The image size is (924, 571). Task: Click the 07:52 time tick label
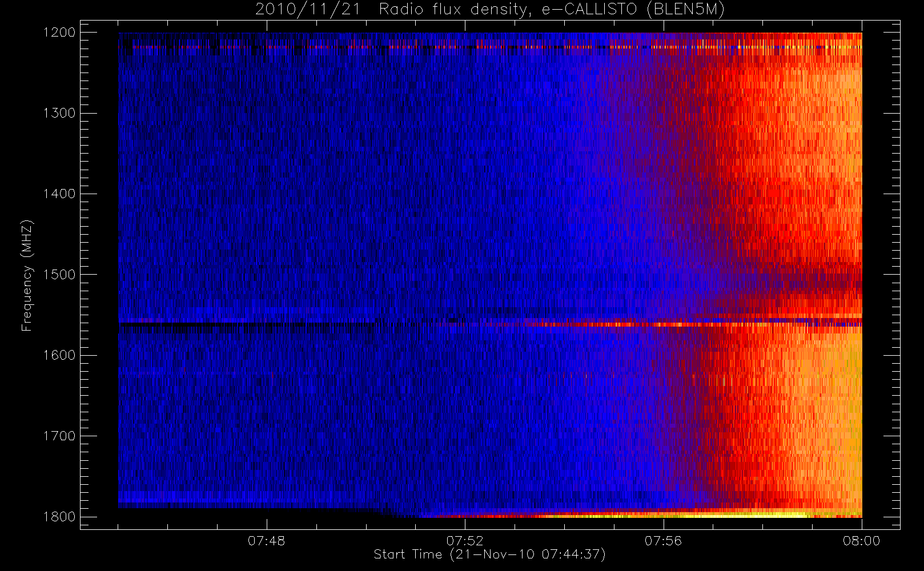pyautogui.click(x=465, y=540)
